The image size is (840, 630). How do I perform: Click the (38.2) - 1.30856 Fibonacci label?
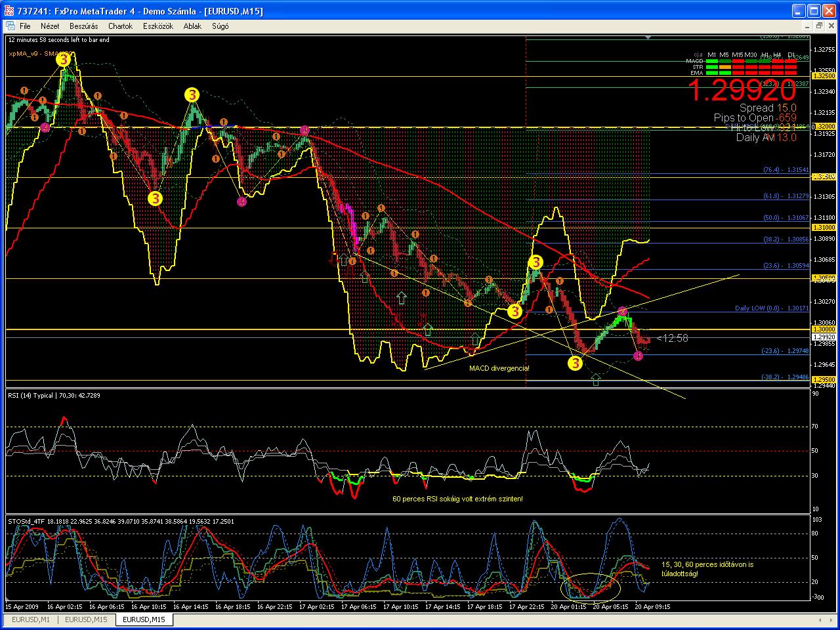786,240
